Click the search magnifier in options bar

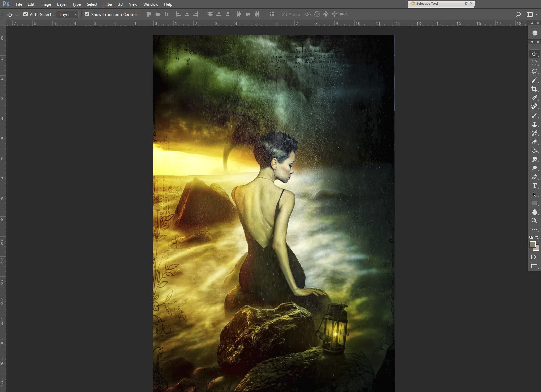[518, 14]
